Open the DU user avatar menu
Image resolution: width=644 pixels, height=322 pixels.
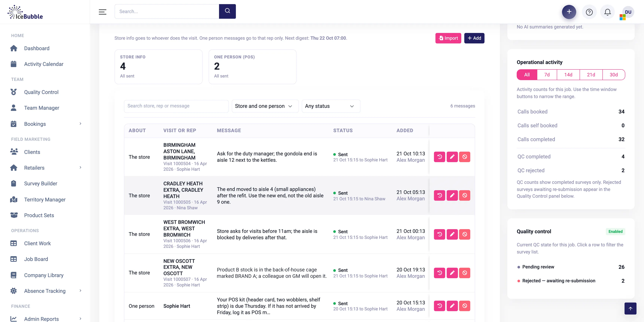click(x=628, y=12)
